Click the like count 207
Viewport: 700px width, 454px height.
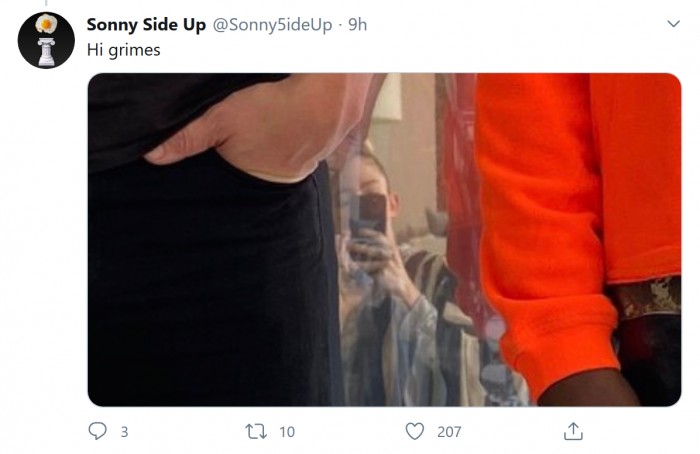(449, 432)
